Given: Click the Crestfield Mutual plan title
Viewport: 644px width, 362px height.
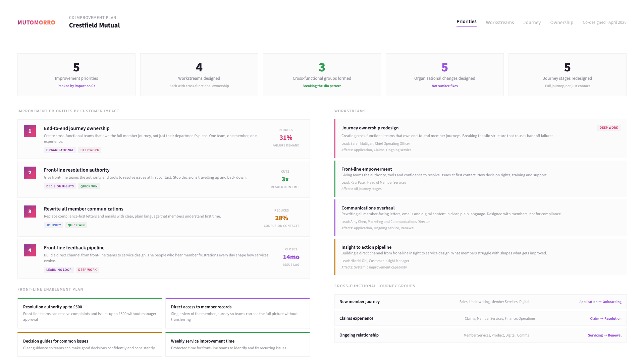Looking at the screenshot, I should point(94,25).
